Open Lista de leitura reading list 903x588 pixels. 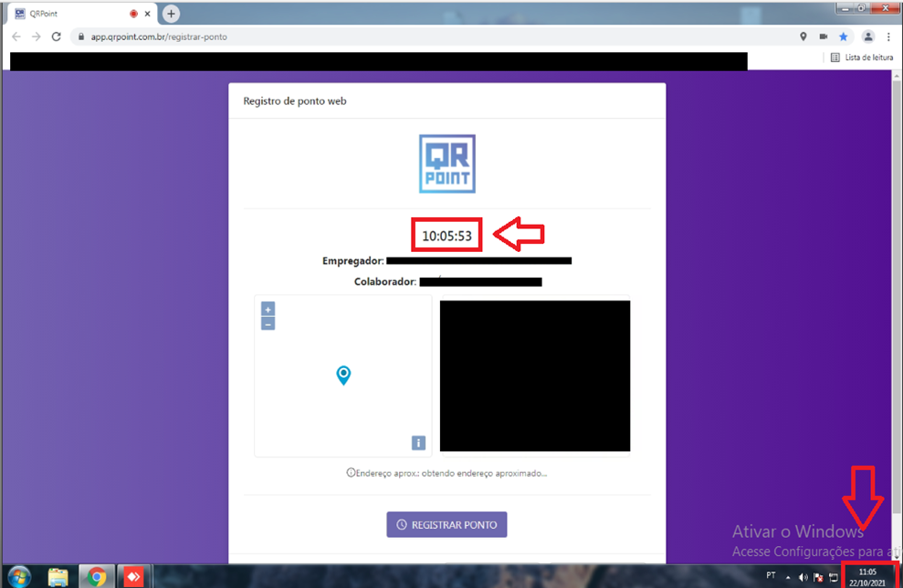861,58
